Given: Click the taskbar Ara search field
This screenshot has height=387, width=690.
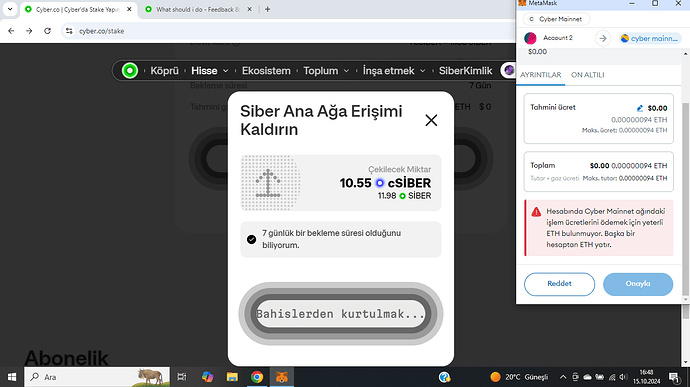Looking at the screenshot, I should pyautogui.click(x=97, y=377).
